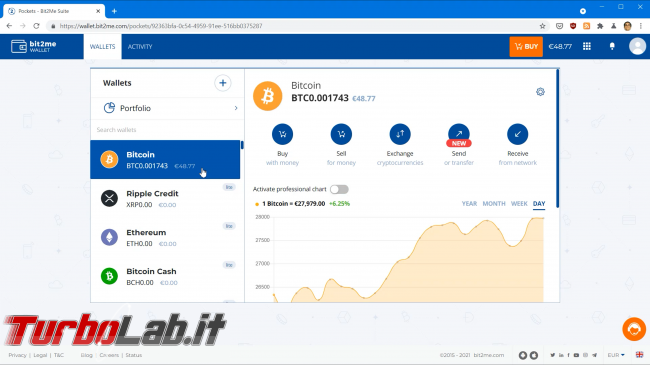
Task: Click Sell for money icon
Action: [341, 134]
